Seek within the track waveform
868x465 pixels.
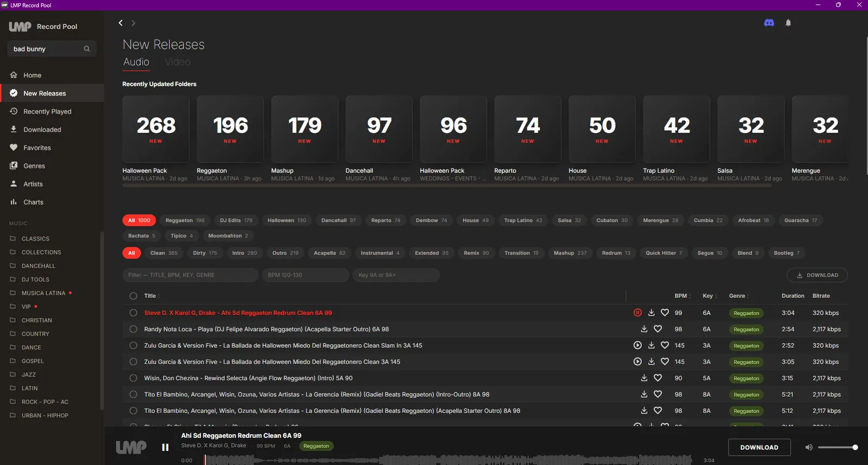pyautogui.click(x=448, y=460)
